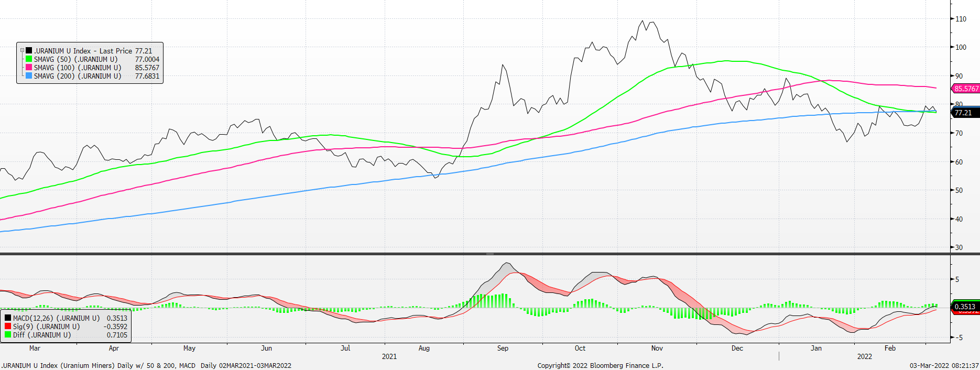Click the black .URANIUM U Index legend swatch
This screenshot has width=980, height=370.
click(29, 51)
